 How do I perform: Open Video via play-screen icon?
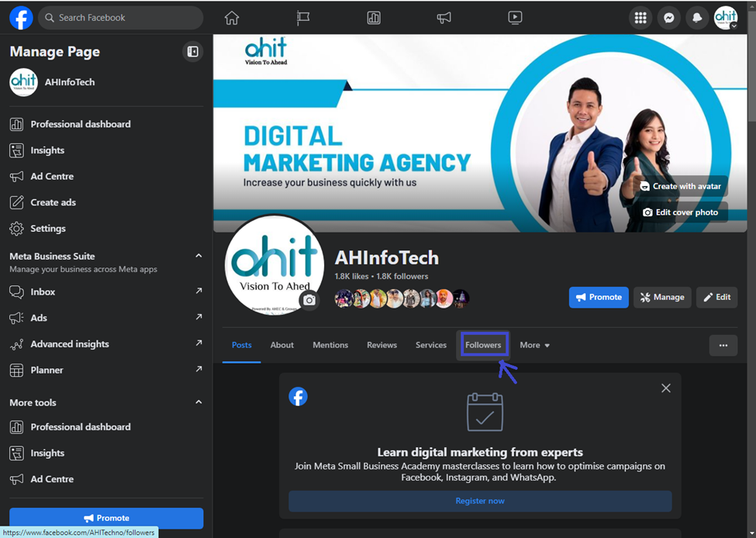tap(515, 18)
